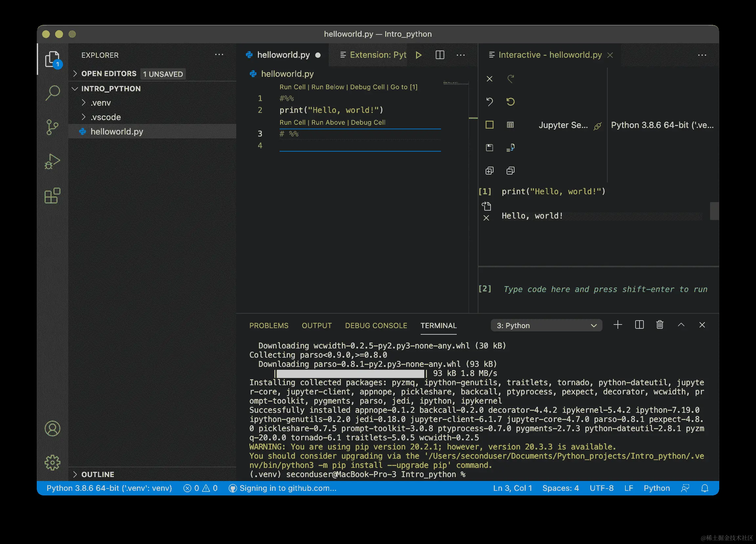This screenshot has height=544, width=756.
Task: Open the terminal selector dropdown '3: Python'
Action: 546,325
